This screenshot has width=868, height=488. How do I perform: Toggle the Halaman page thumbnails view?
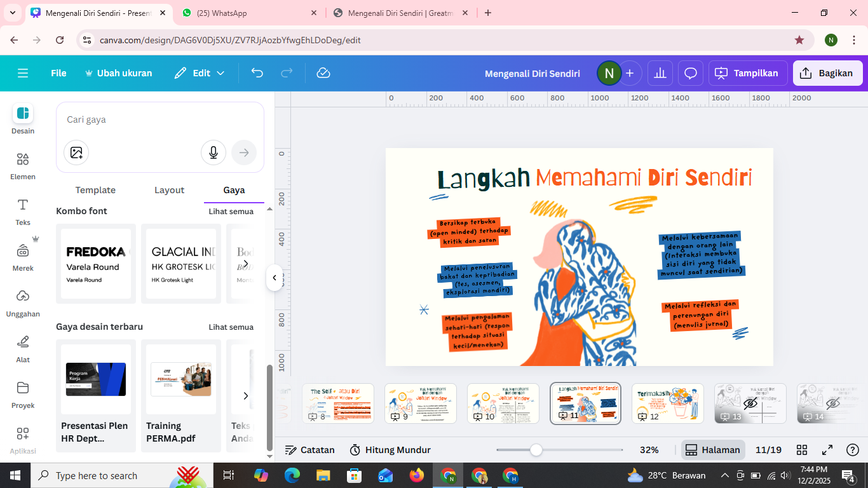713,450
